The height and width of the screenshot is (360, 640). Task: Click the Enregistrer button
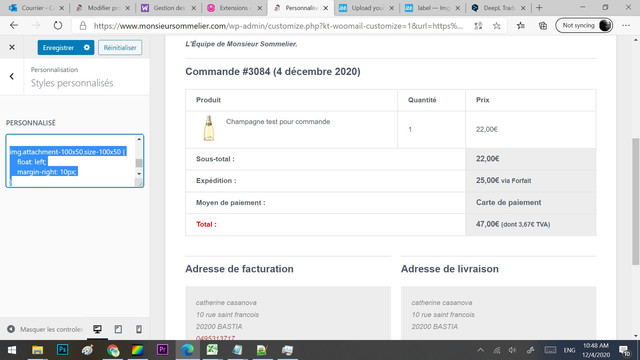[x=59, y=47]
